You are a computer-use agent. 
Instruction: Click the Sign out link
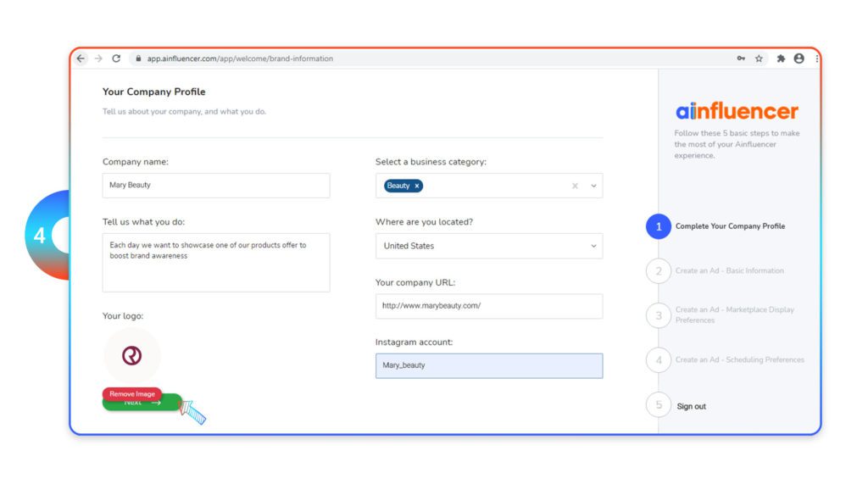coord(692,407)
